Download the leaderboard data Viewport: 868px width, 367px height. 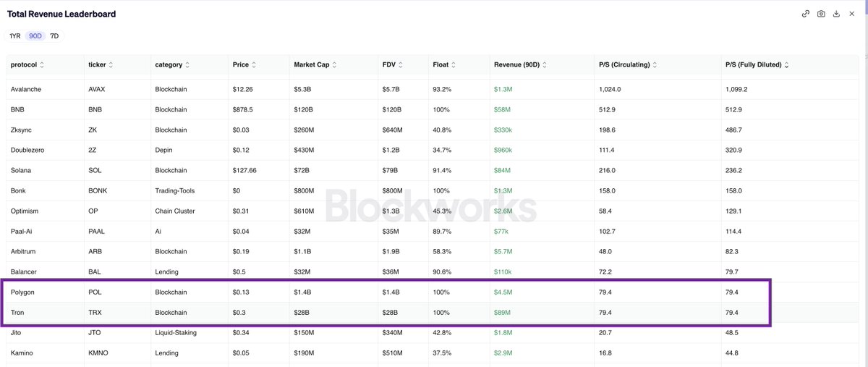click(836, 14)
